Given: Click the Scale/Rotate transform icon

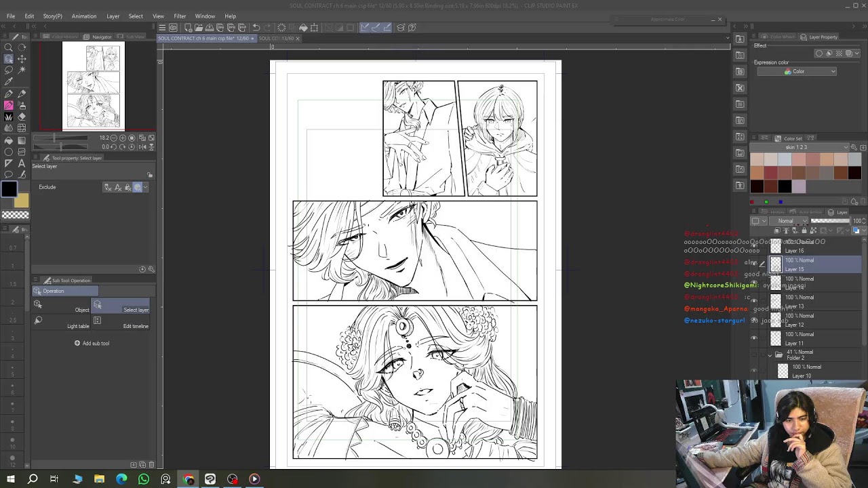Looking at the screenshot, I should (315, 28).
